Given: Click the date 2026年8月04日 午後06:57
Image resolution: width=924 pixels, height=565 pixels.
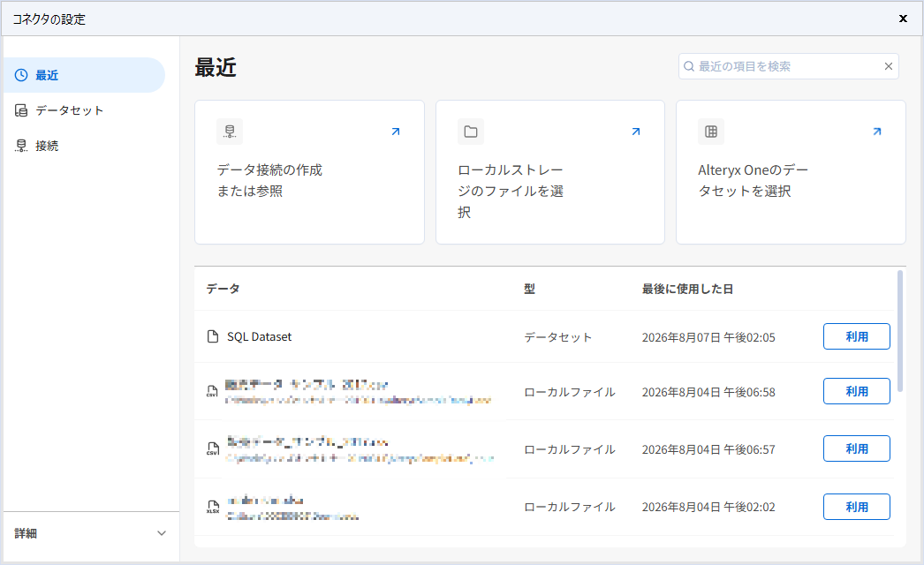Looking at the screenshot, I should point(708,449).
